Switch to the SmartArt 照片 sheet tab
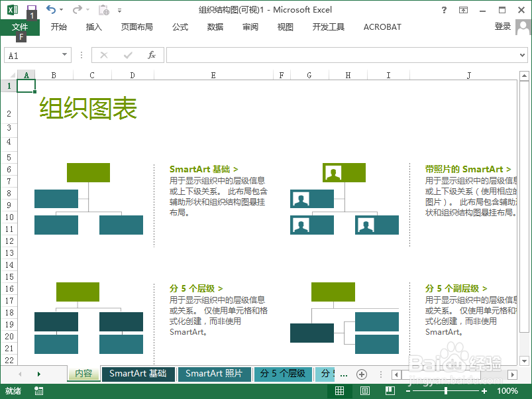This screenshot has width=532, height=399. click(214, 374)
